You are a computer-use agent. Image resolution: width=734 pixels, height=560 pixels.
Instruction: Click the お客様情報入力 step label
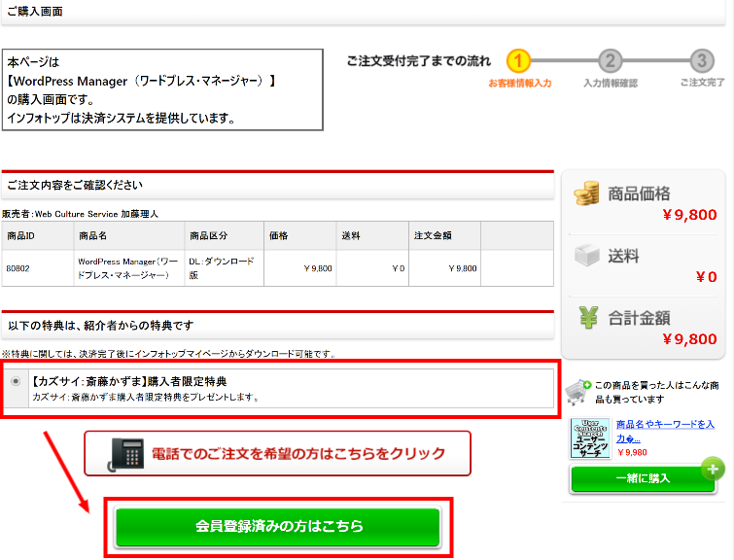(x=519, y=83)
